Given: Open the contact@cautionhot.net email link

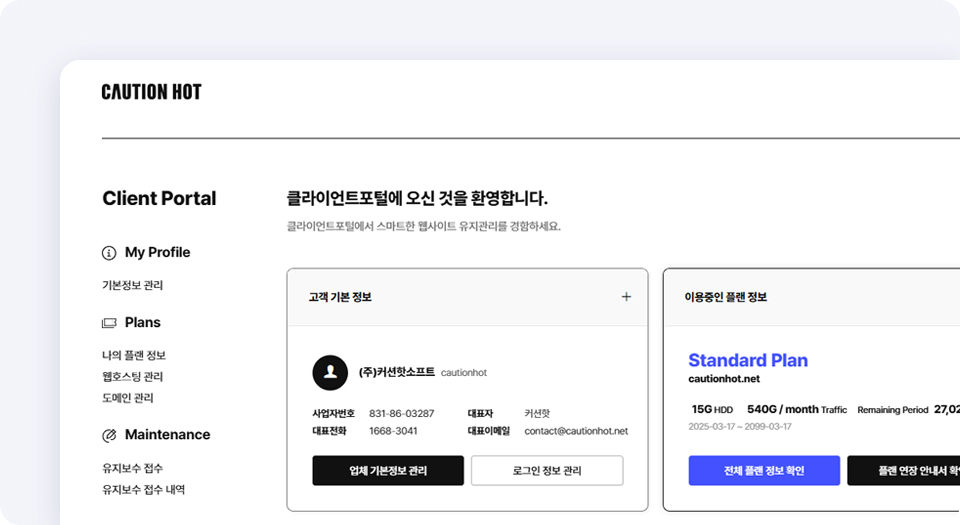Looking at the screenshot, I should 576,431.
